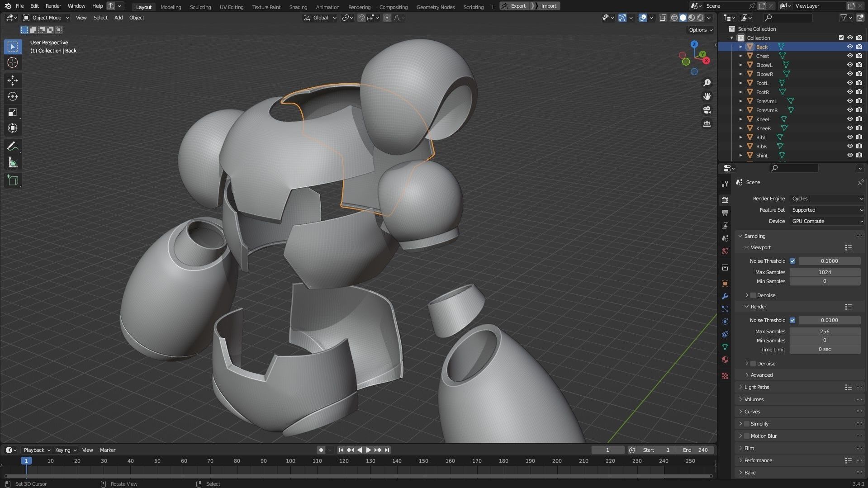Expand the Chest object in outliner

740,56
